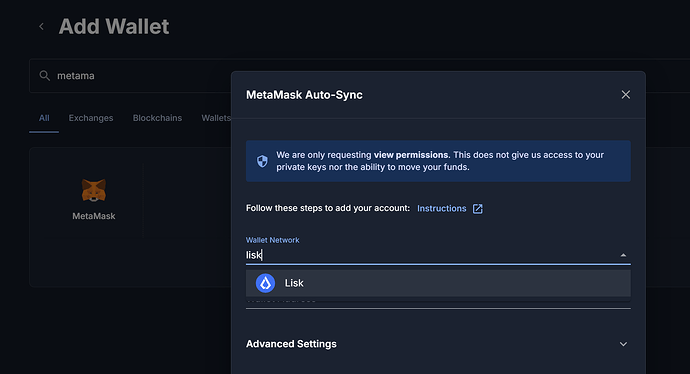This screenshot has width=690, height=374.
Task: Click the view permissions info banner
Action: [438, 161]
